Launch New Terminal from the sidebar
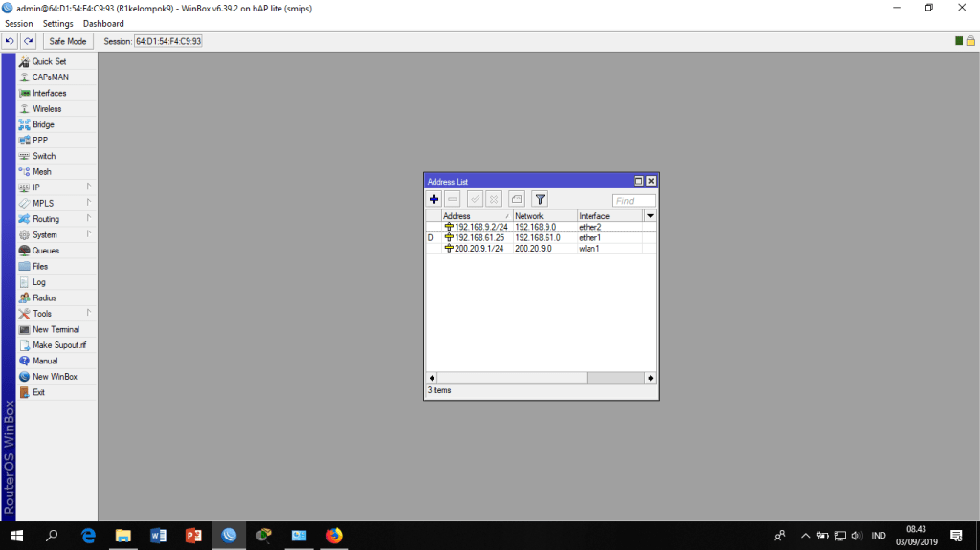Image resolution: width=980 pixels, height=550 pixels. [56, 329]
